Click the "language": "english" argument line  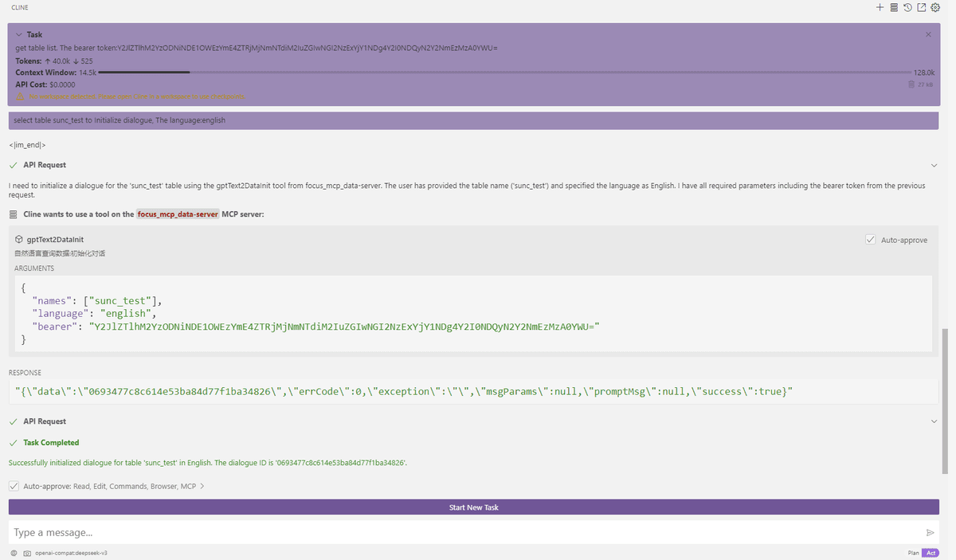95,313
